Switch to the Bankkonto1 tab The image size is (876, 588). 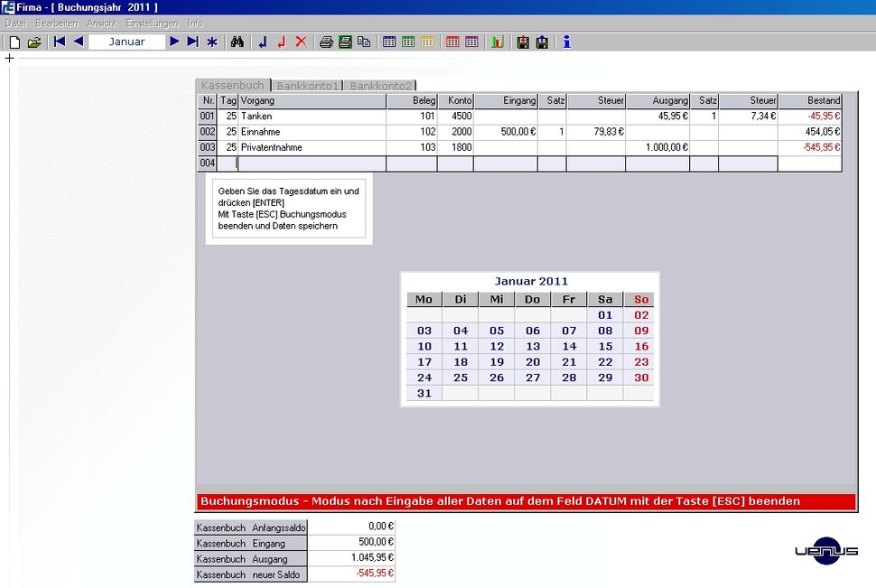click(x=308, y=86)
